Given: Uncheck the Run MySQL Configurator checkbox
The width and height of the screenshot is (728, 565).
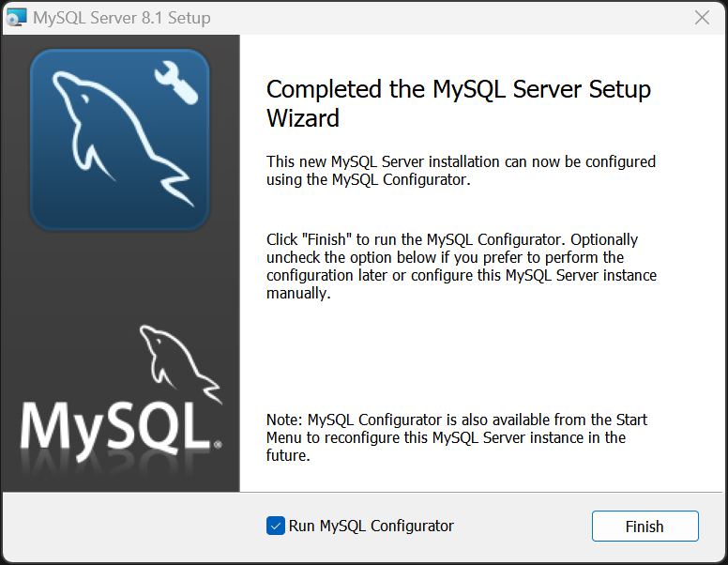Looking at the screenshot, I should (275, 526).
